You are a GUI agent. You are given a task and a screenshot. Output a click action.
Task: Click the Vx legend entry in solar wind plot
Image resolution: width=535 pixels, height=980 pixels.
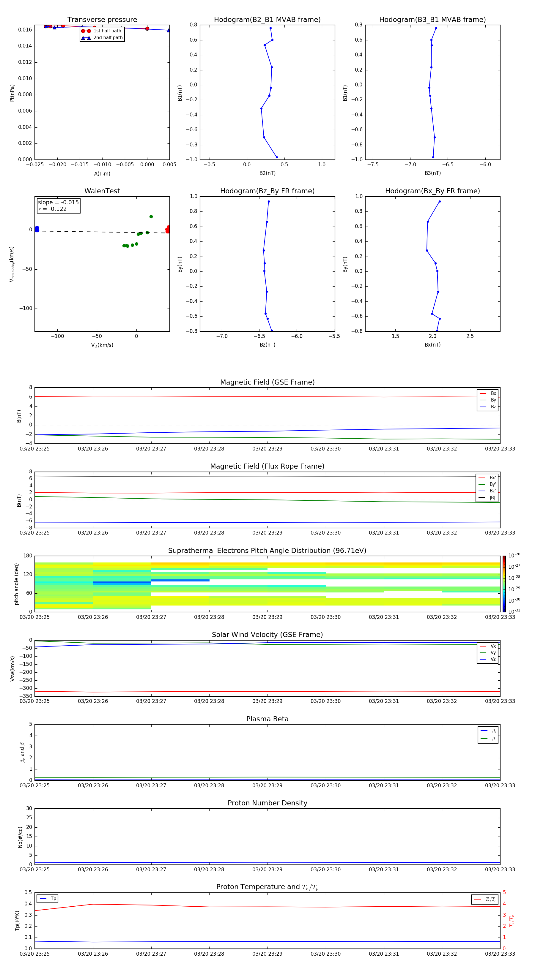pyautogui.click(x=488, y=647)
